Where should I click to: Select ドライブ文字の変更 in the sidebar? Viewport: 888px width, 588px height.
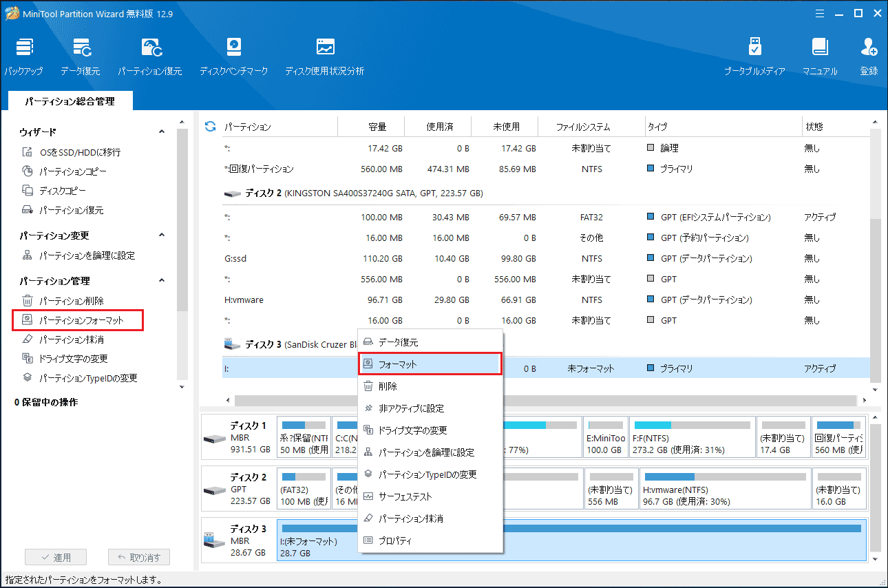pyautogui.click(x=65, y=359)
